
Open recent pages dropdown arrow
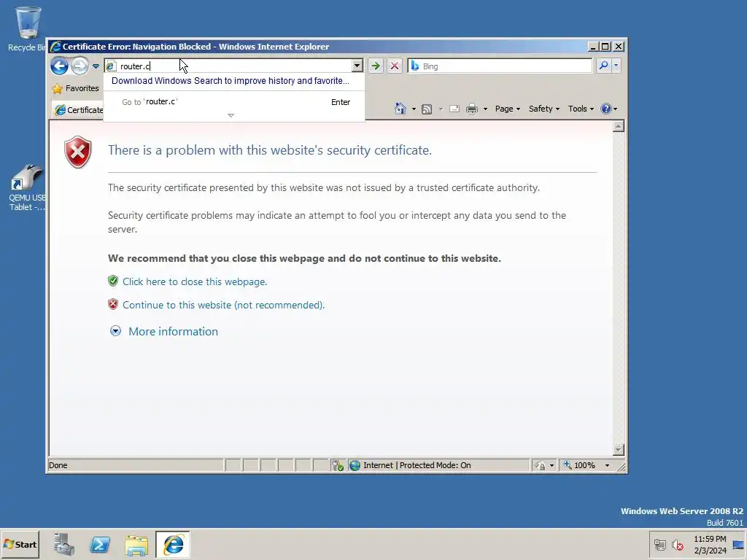click(x=96, y=66)
